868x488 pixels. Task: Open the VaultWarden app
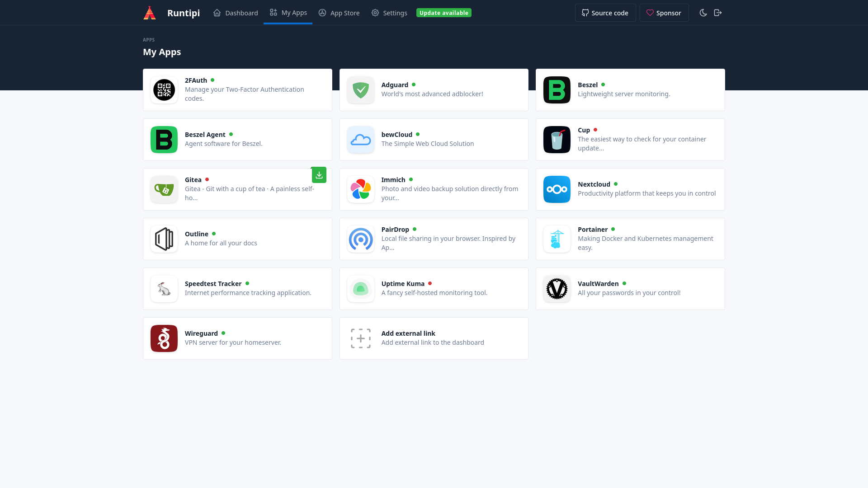tap(630, 288)
